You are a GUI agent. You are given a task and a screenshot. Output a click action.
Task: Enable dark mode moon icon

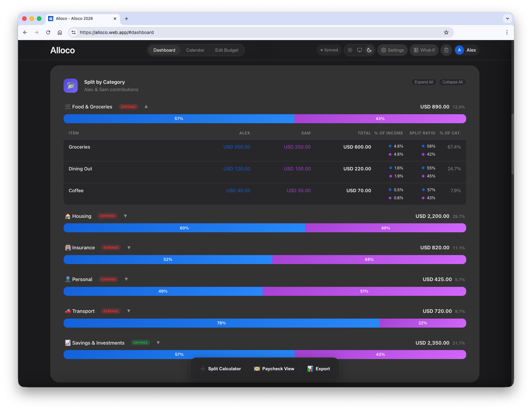369,50
